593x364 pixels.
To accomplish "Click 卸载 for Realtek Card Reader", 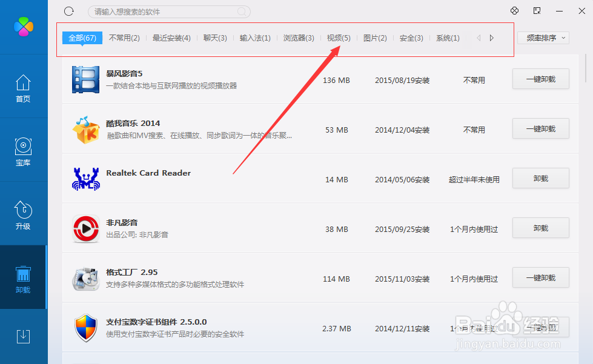I will click(540, 178).
